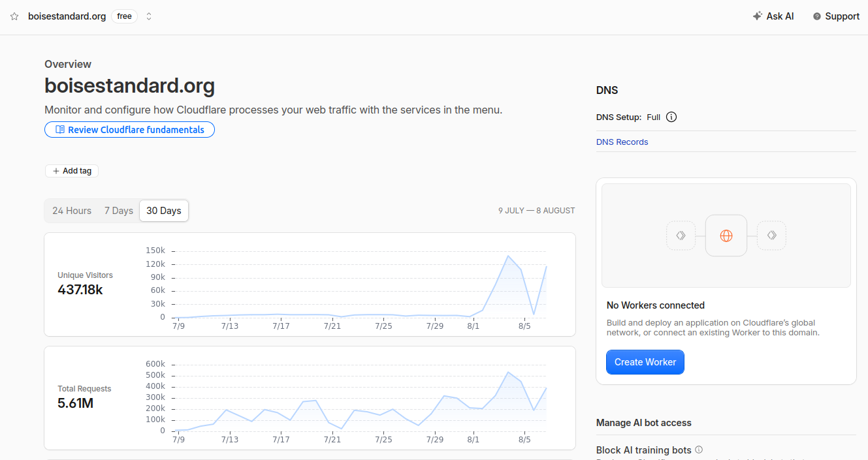Click the DNS Setup info icon
Viewport: 868px width, 460px height.
click(671, 117)
